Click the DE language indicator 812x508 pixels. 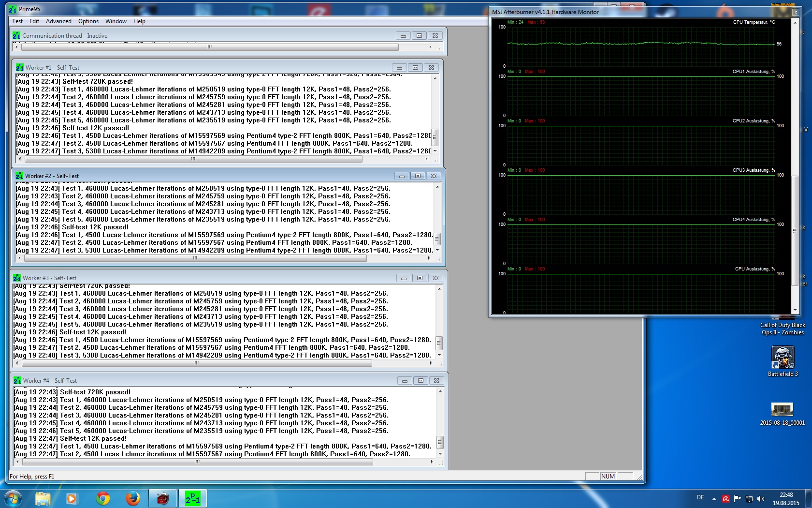701,497
